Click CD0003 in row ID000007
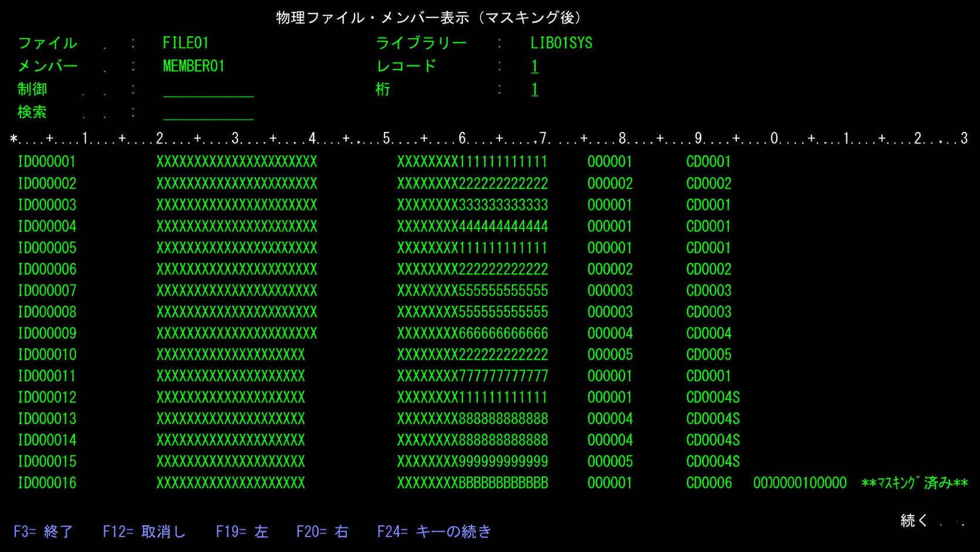The image size is (980, 552). [709, 291]
